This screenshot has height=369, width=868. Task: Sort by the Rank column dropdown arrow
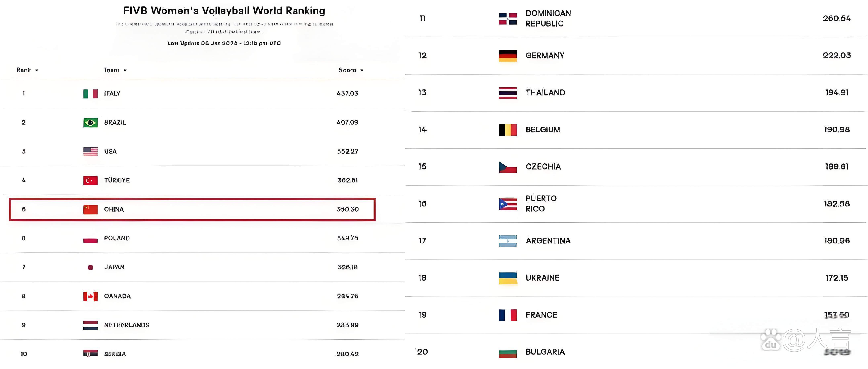tap(36, 70)
